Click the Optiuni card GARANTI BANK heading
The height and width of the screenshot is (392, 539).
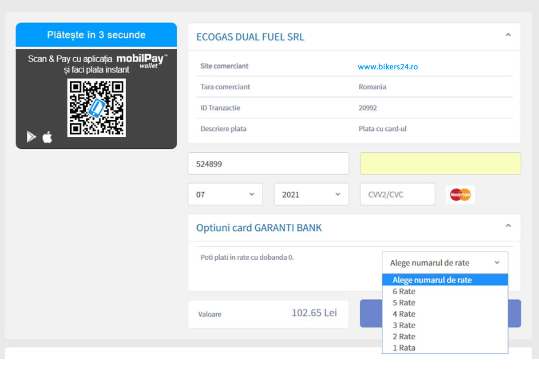point(259,228)
